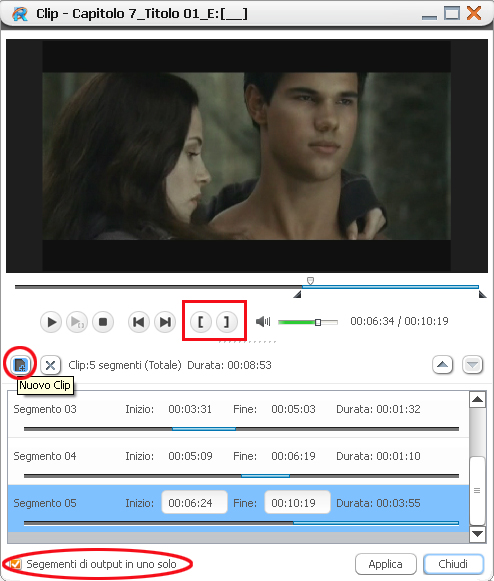494x581 pixels.
Task: Jump to previous frame button
Action: [x=139, y=322]
